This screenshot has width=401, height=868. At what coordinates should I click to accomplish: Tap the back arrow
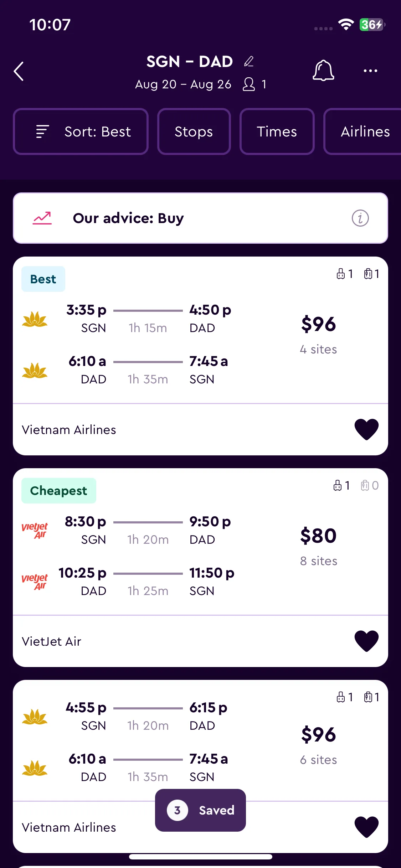point(19,71)
